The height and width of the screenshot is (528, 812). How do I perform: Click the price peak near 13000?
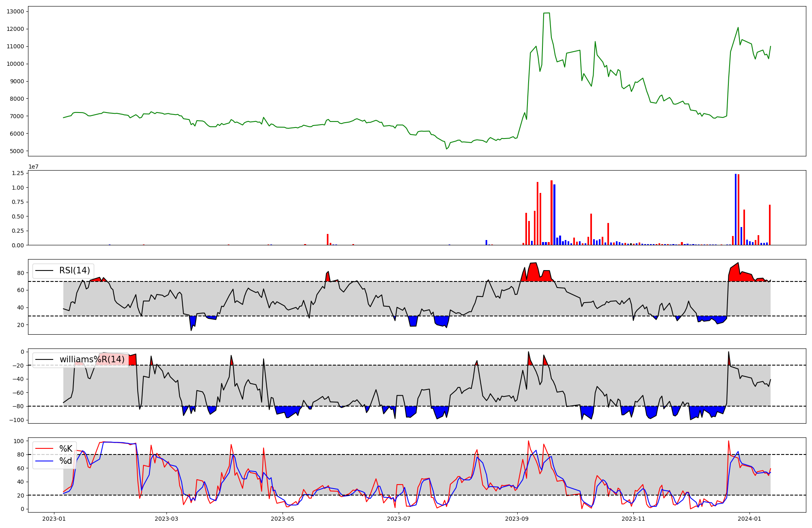[546, 13]
